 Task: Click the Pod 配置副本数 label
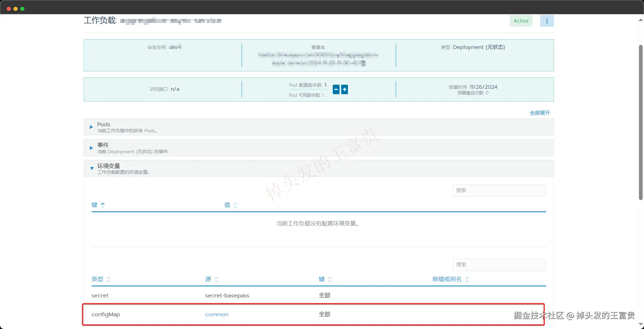click(305, 85)
